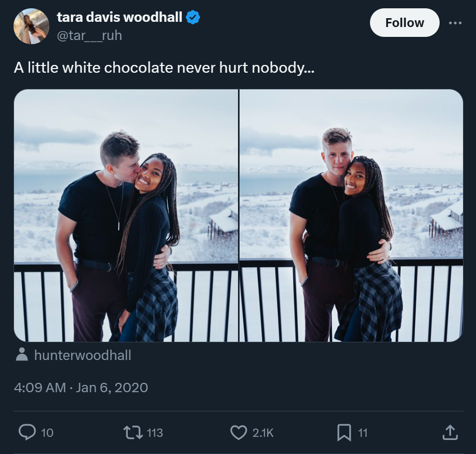This screenshot has height=454, width=476.
Task: Open tagged user hunterwoodhall
Action: pyautogui.click(x=83, y=355)
